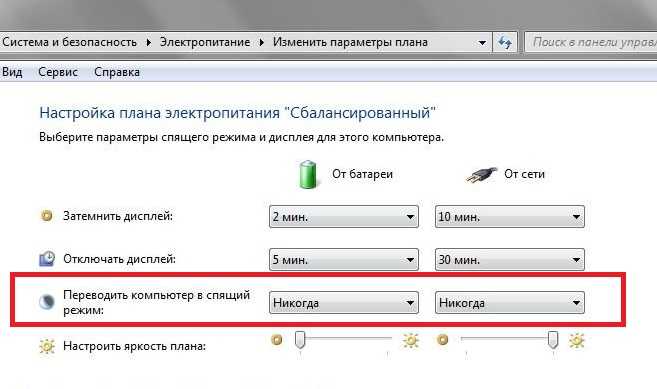Screen dimensions: 657x389
Task: Click the От батареи column label
Action: [362, 174]
